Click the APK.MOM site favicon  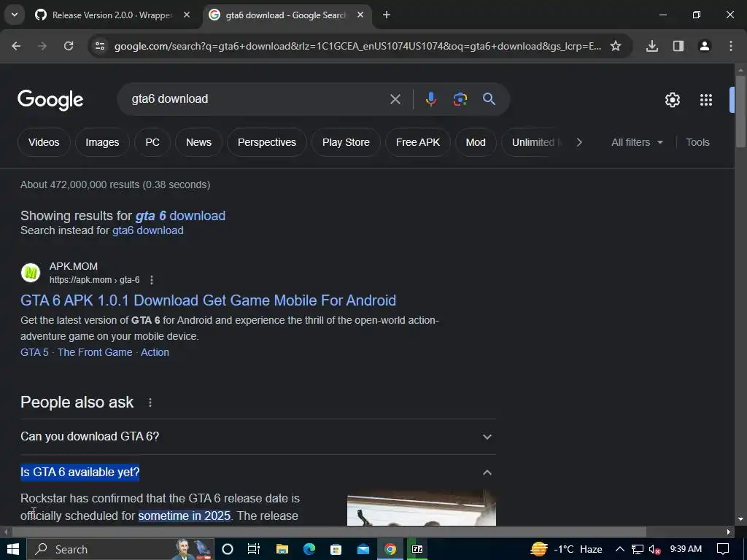point(31,273)
